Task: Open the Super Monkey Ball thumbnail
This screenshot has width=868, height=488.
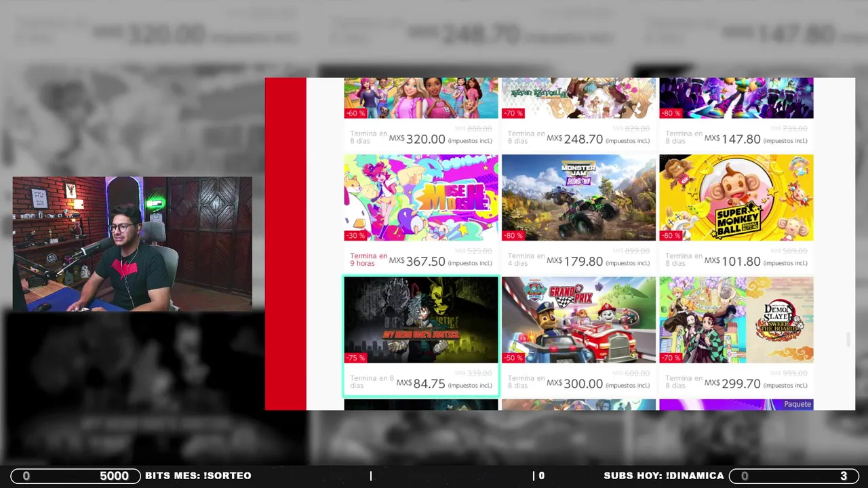Action: [736, 197]
